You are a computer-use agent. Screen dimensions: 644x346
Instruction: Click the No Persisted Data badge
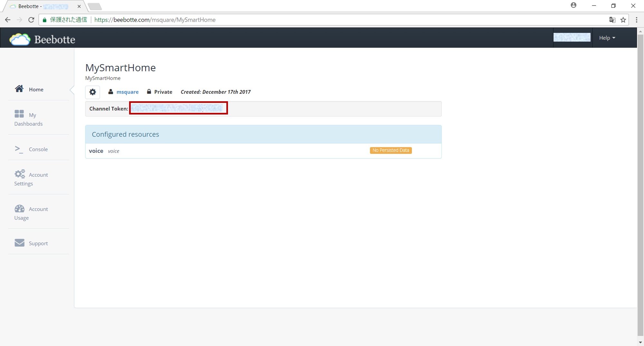(391, 150)
